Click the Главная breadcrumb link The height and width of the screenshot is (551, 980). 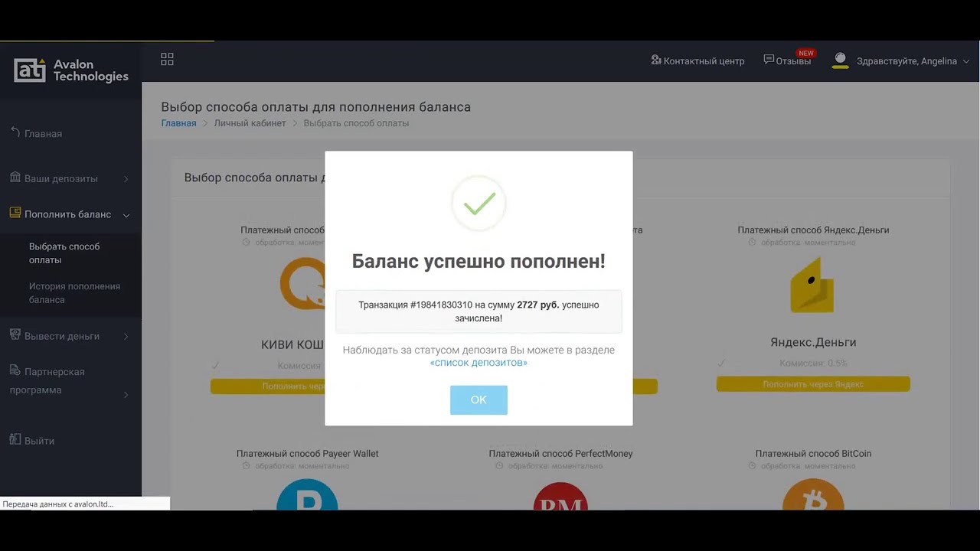point(178,123)
